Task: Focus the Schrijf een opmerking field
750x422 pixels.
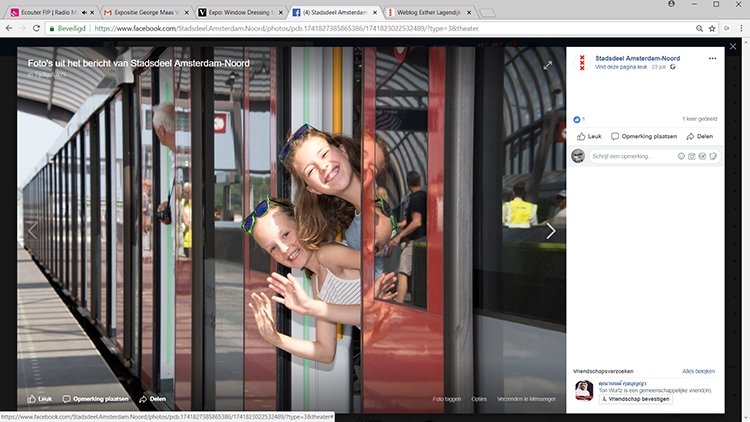Action: pos(631,156)
